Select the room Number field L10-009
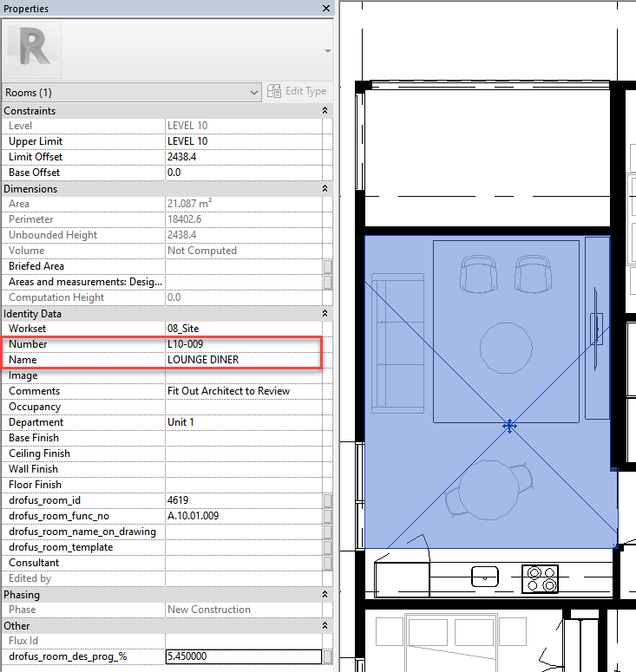The width and height of the screenshot is (636, 672). click(x=242, y=345)
